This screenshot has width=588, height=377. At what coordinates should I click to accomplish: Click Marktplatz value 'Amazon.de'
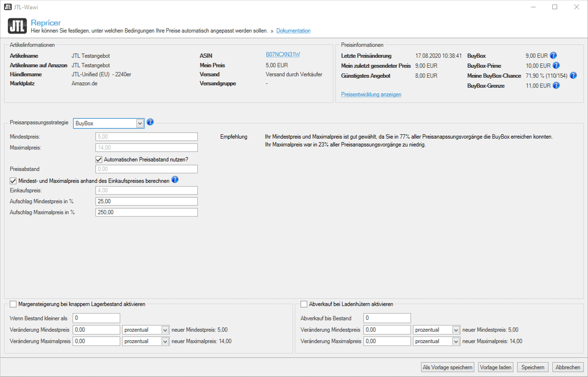pos(85,83)
